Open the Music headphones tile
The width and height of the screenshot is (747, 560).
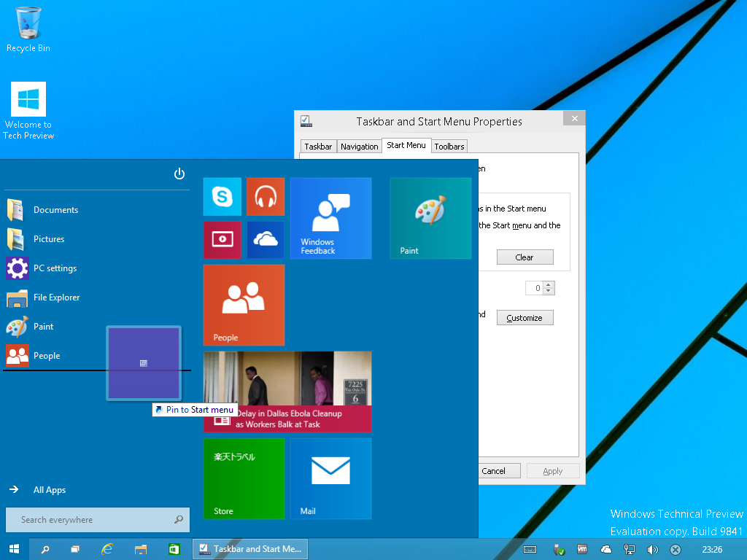pos(266,197)
